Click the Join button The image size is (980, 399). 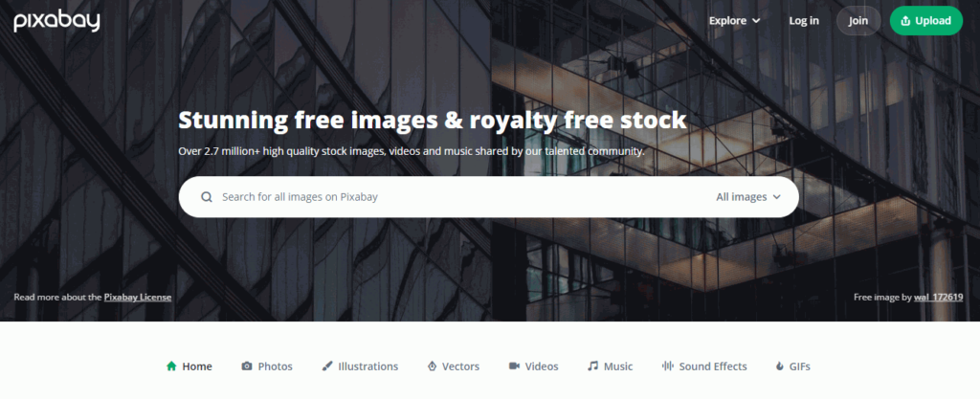[858, 21]
